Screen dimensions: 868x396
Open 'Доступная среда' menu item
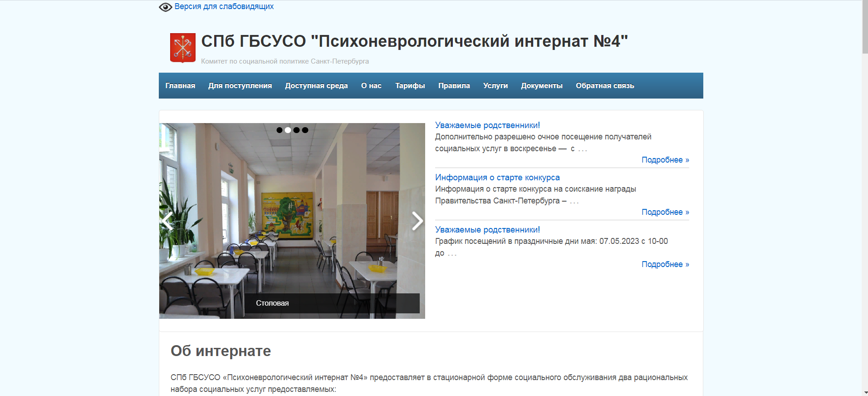(x=316, y=86)
